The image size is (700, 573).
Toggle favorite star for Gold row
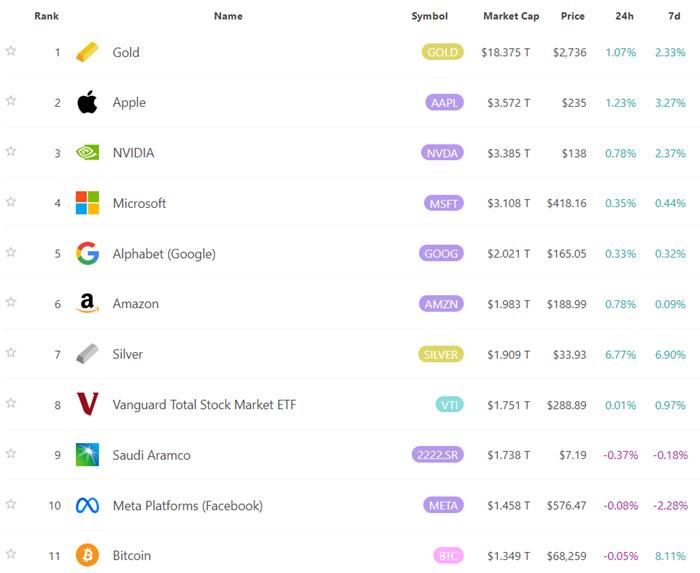(x=11, y=51)
